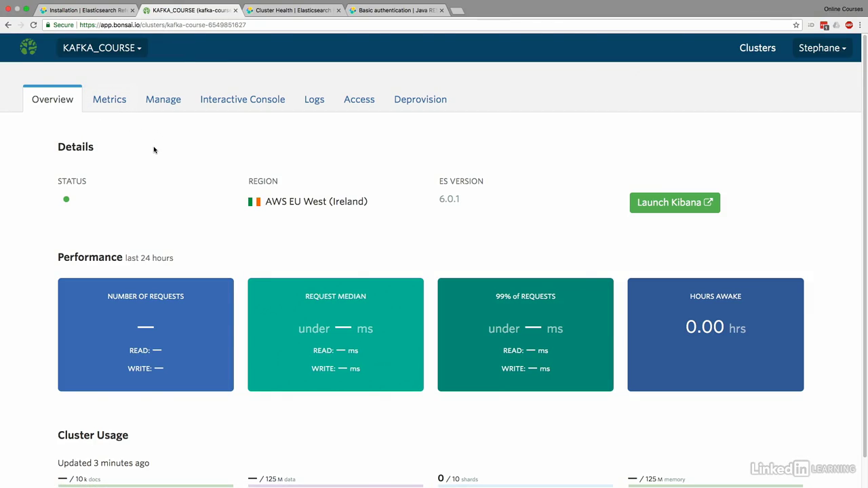868x488 pixels.
Task: Click the Updated 3 minutes ago text
Action: tap(103, 463)
